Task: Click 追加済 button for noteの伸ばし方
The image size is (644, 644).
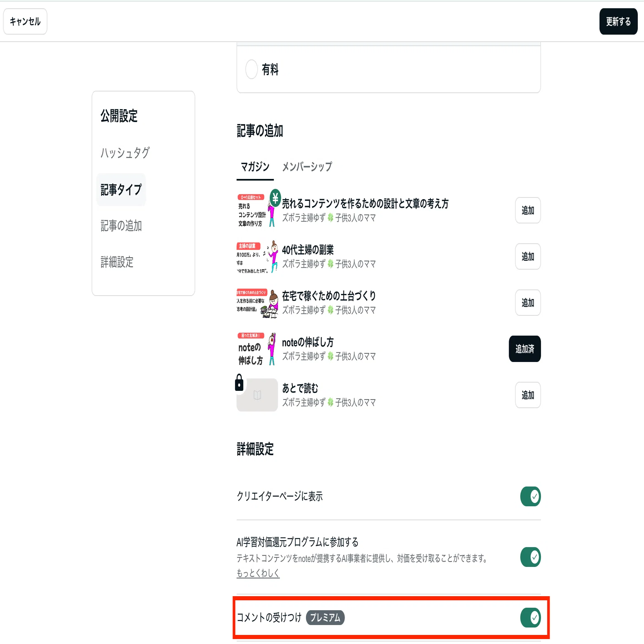Action: click(525, 349)
